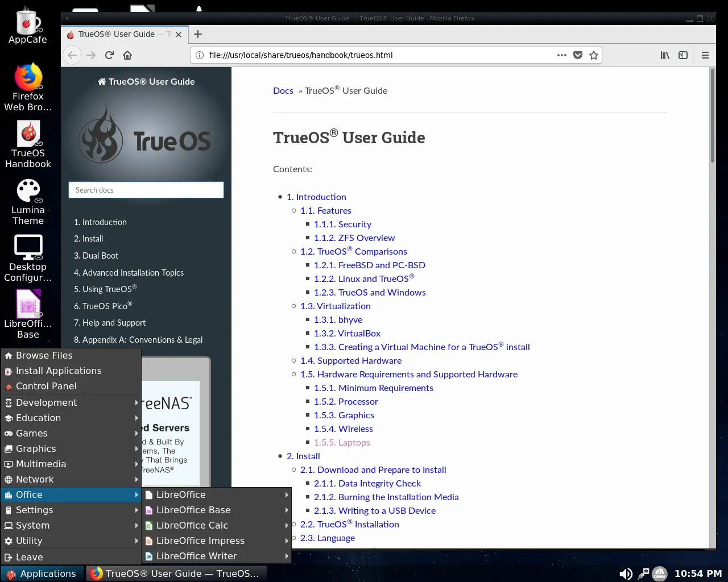Click the TrueOS User Guide sidebar home title
Viewport: 728px width, 582px height.
pos(146,81)
